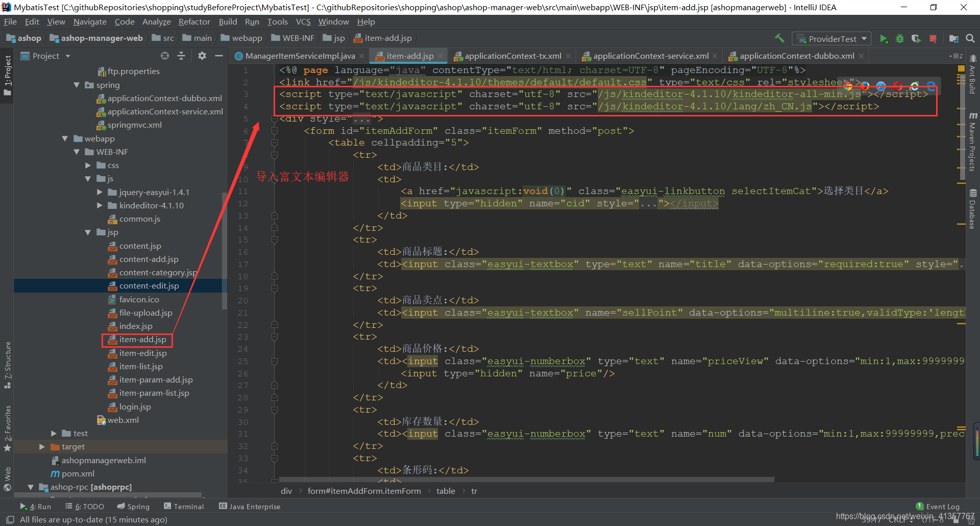
Task: Close the item-add.jsp editor tab
Action: (440, 56)
